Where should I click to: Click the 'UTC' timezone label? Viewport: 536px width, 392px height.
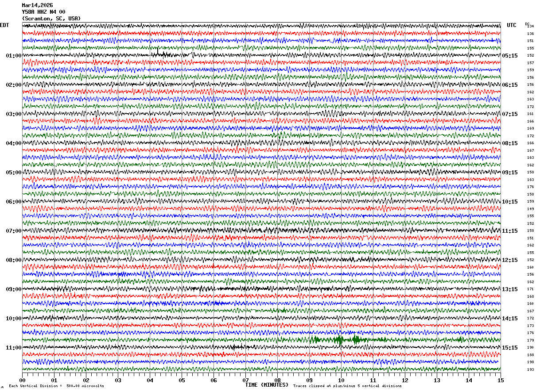click(x=512, y=25)
